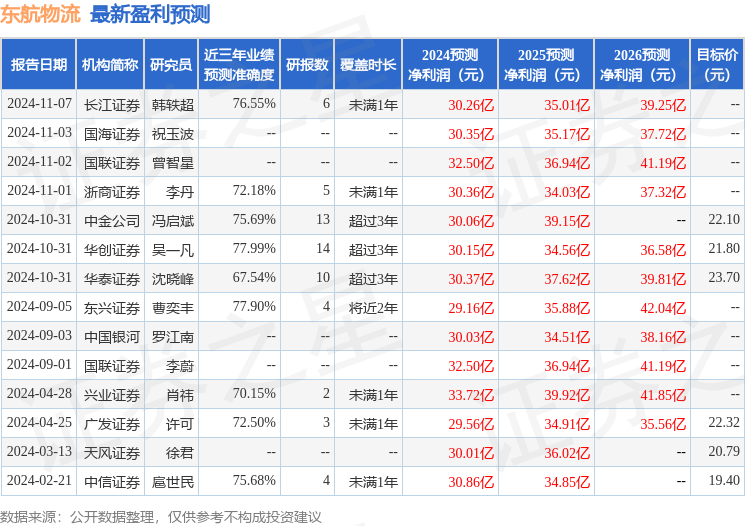Click analyst name 曾智星
Screen dimensions: 745x526
click(173, 163)
